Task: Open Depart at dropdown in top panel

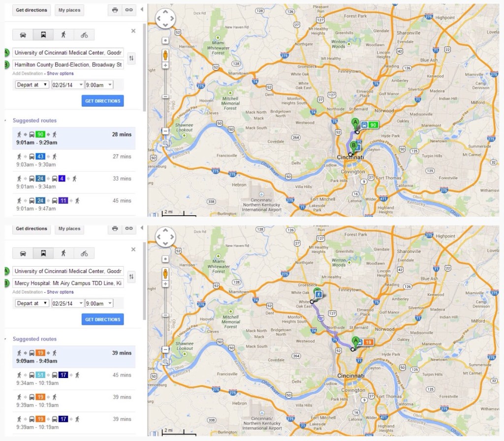Action: (x=32, y=85)
